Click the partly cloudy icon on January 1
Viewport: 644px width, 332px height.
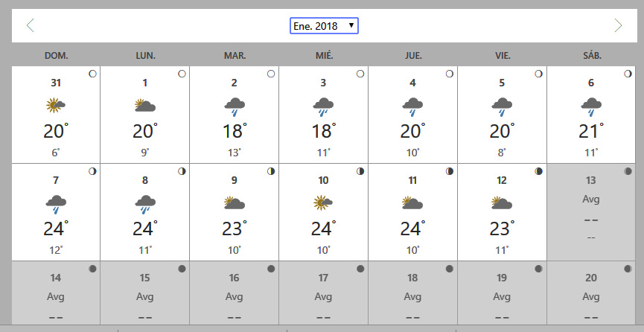click(145, 105)
